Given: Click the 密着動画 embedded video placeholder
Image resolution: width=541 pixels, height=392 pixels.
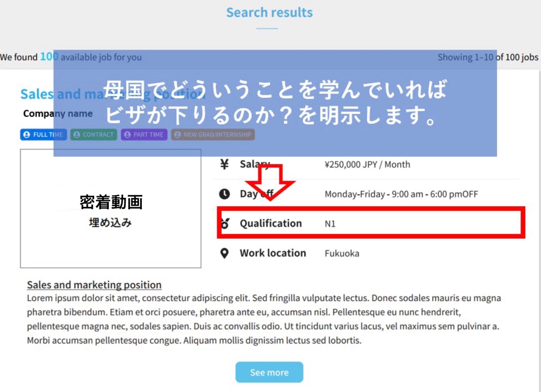Looking at the screenshot, I should [x=111, y=209].
